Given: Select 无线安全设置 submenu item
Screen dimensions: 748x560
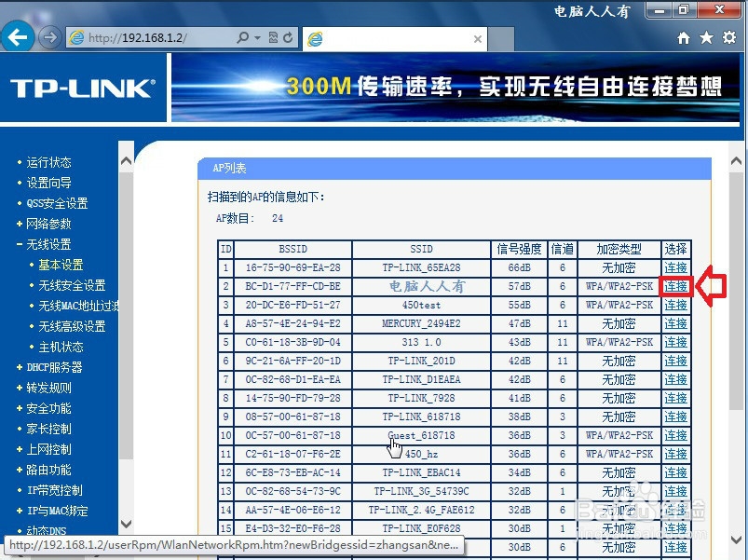Looking at the screenshot, I should click(x=72, y=285).
